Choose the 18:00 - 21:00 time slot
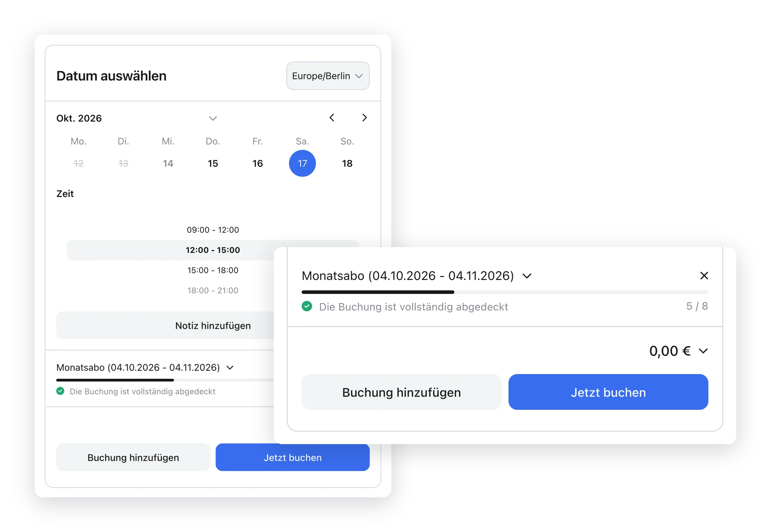Image resolution: width=771 pixels, height=532 pixels. 213,291
